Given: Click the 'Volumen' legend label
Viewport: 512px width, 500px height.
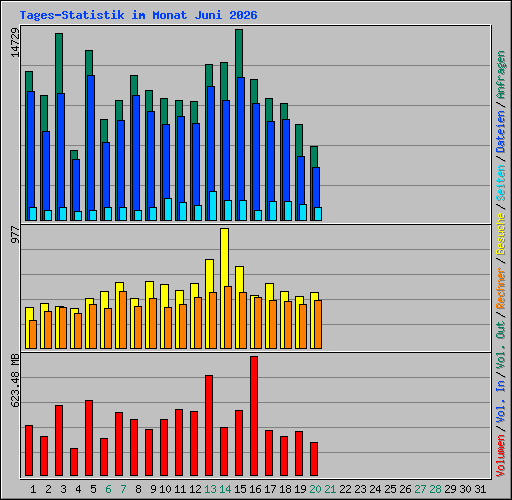Looking at the screenshot, I should 500,456.
